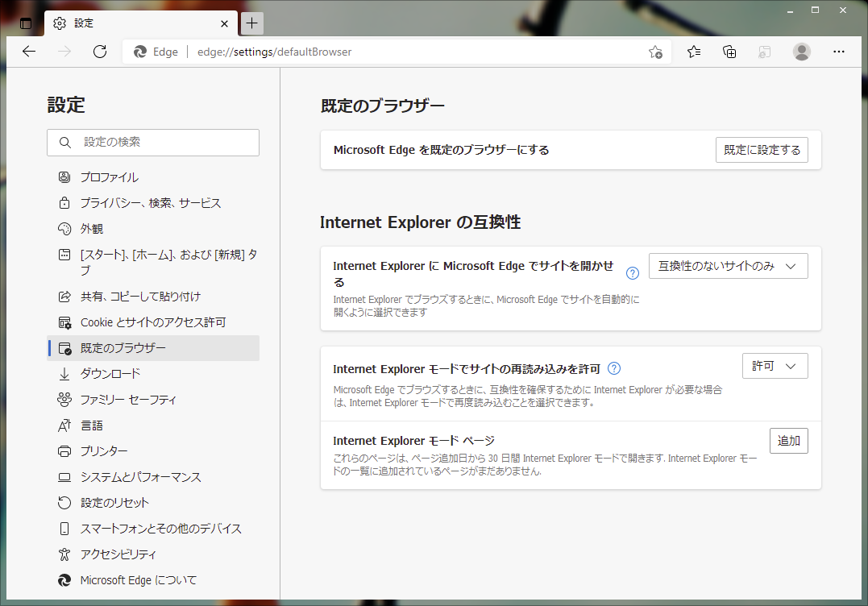Maximize the Edge window
The width and height of the screenshot is (868, 606).
coord(816,10)
